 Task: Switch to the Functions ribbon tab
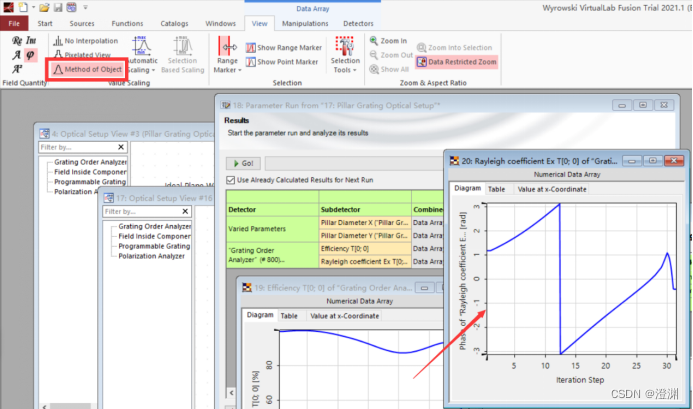click(x=127, y=23)
